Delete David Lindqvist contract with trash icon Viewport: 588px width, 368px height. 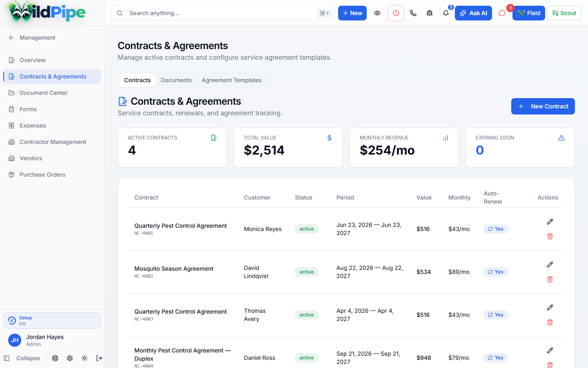[x=550, y=279]
